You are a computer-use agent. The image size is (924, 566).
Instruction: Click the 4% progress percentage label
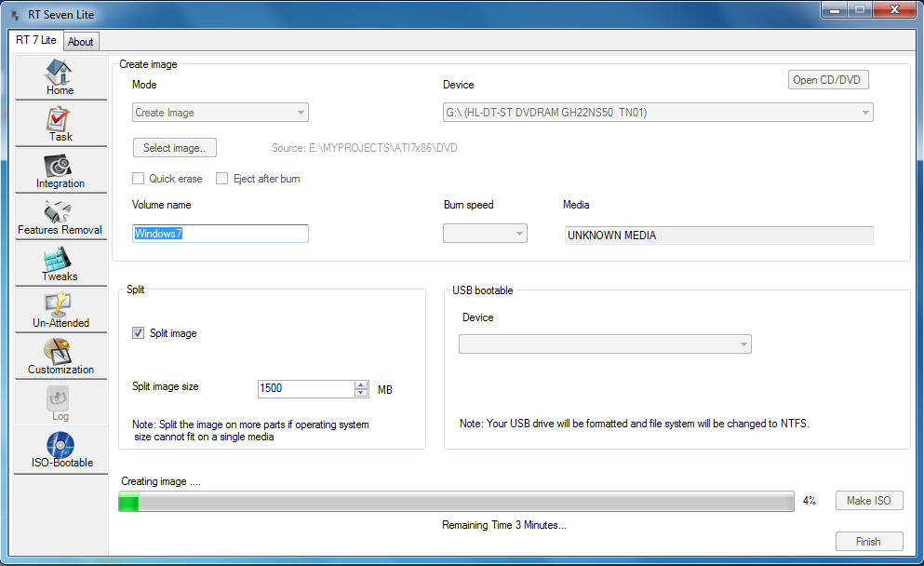click(810, 501)
